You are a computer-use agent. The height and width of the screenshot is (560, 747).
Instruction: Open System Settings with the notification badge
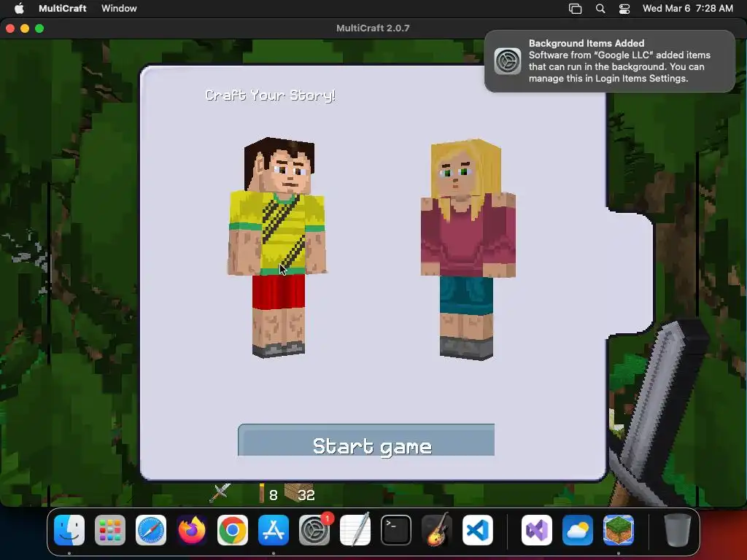(314, 530)
